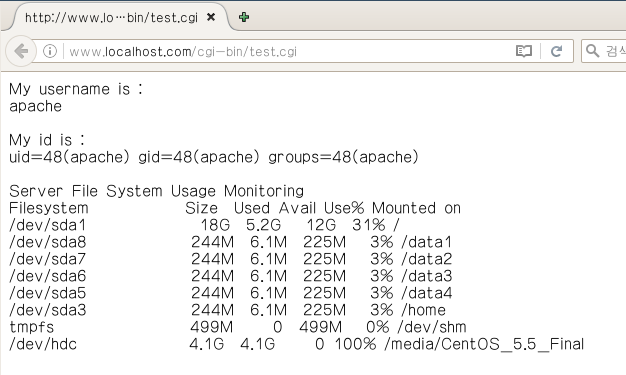Click the search magnifier icon
Viewport: 626px width, 375px height.
[x=592, y=51]
